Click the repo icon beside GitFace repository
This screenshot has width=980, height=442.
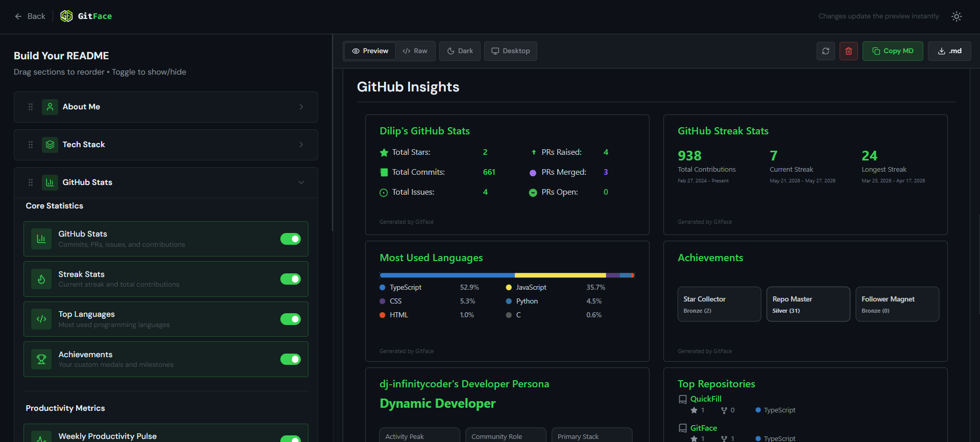click(x=682, y=428)
